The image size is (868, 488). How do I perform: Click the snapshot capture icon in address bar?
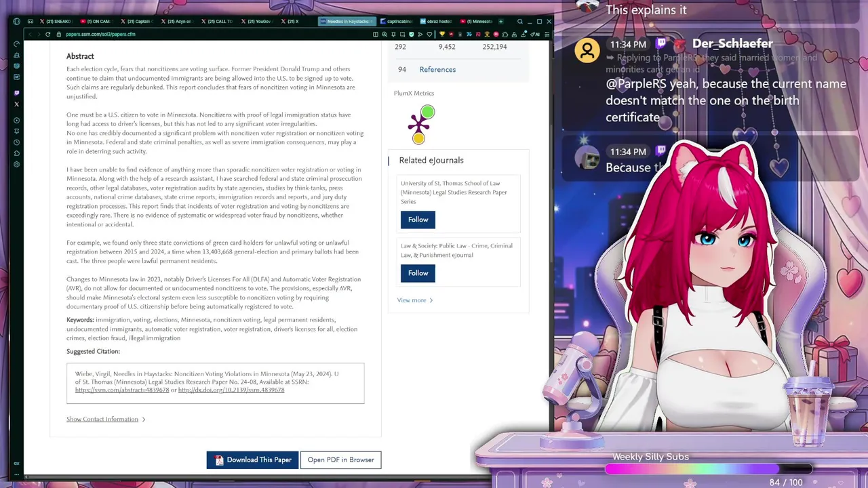click(402, 34)
